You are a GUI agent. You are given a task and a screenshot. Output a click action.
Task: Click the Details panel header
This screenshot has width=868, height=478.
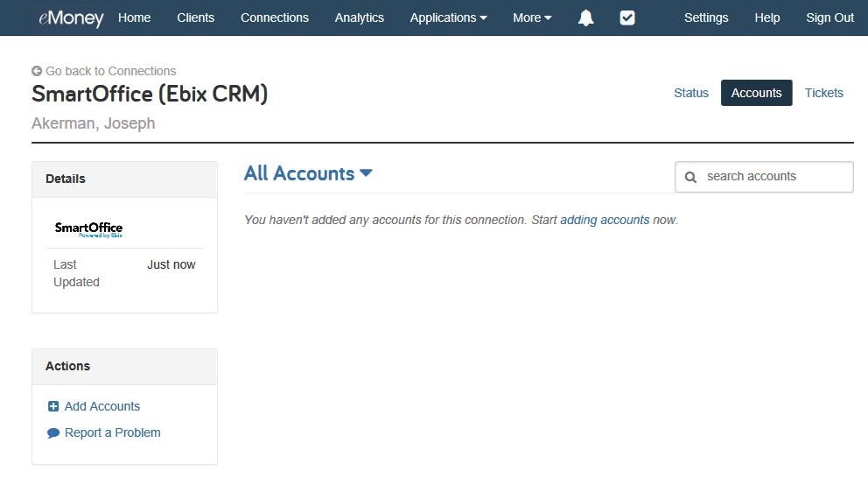(x=124, y=179)
